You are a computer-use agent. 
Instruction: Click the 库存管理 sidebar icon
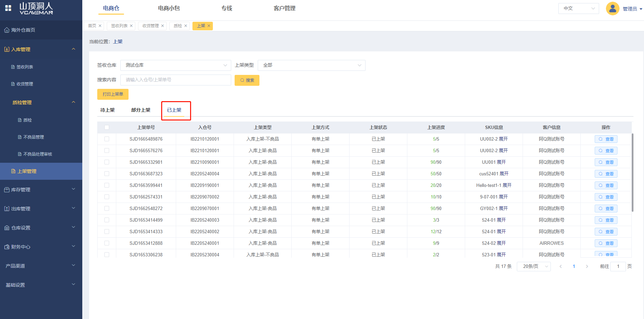tap(6, 190)
